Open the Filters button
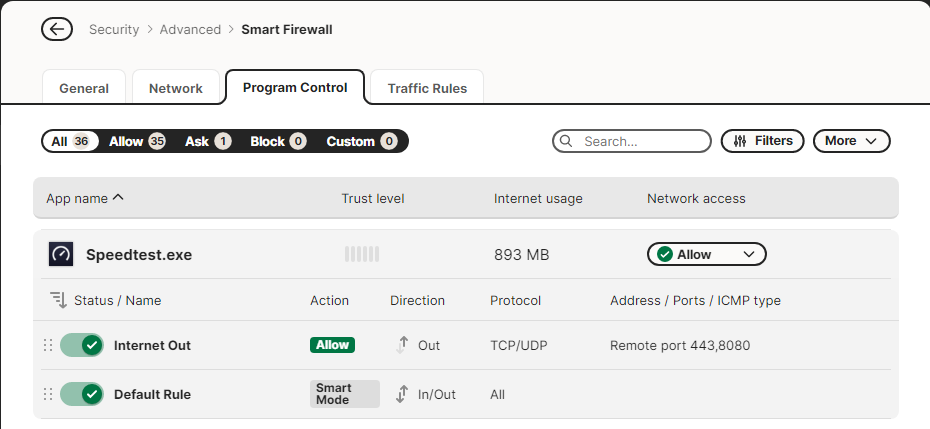The image size is (930, 429). point(763,141)
